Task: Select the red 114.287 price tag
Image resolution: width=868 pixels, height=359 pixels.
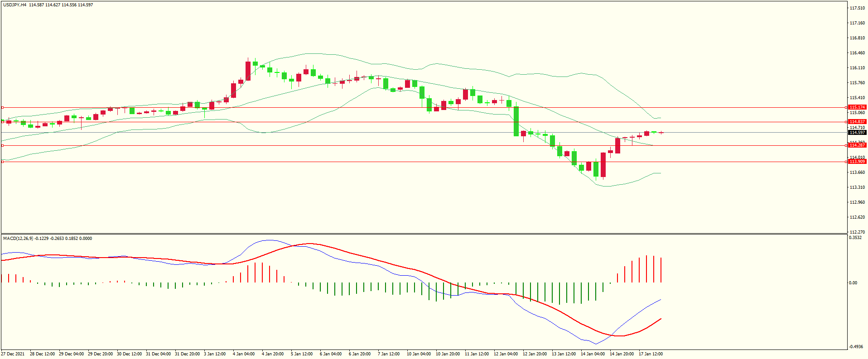Action: tap(857, 145)
